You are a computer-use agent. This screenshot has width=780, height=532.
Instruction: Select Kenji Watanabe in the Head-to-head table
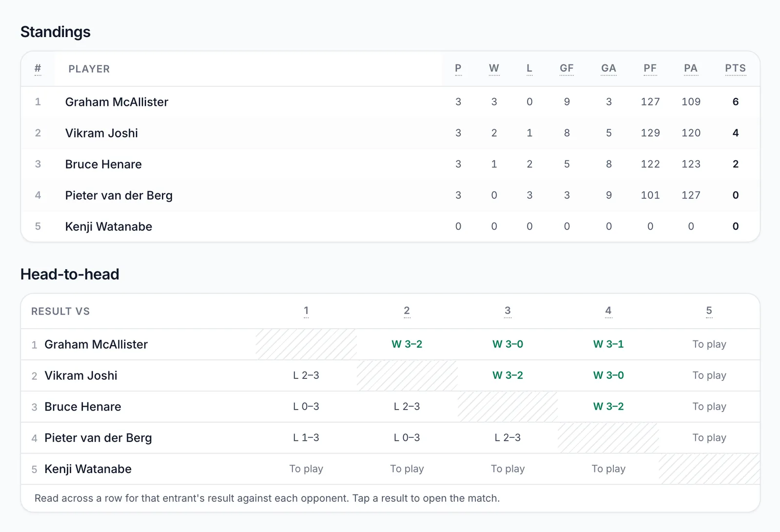coord(88,469)
